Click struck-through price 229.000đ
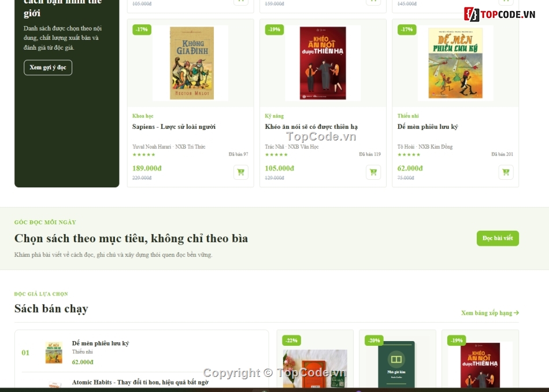549x392 pixels. (x=142, y=178)
